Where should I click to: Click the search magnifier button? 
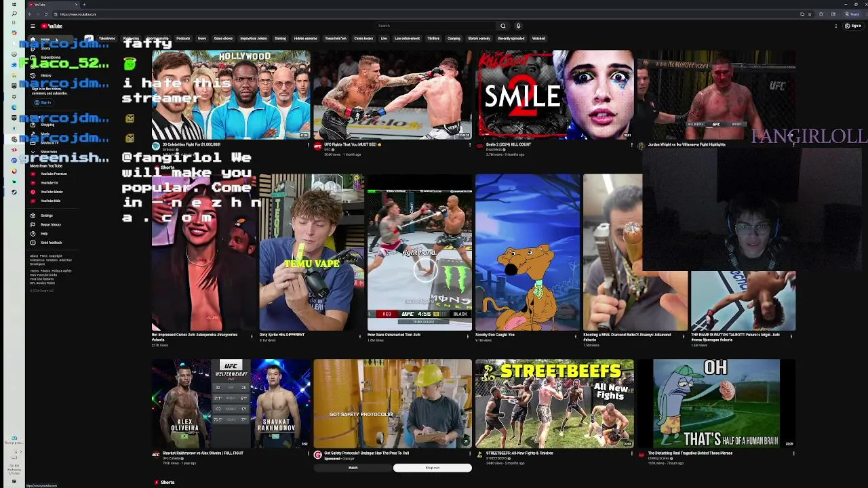502,26
